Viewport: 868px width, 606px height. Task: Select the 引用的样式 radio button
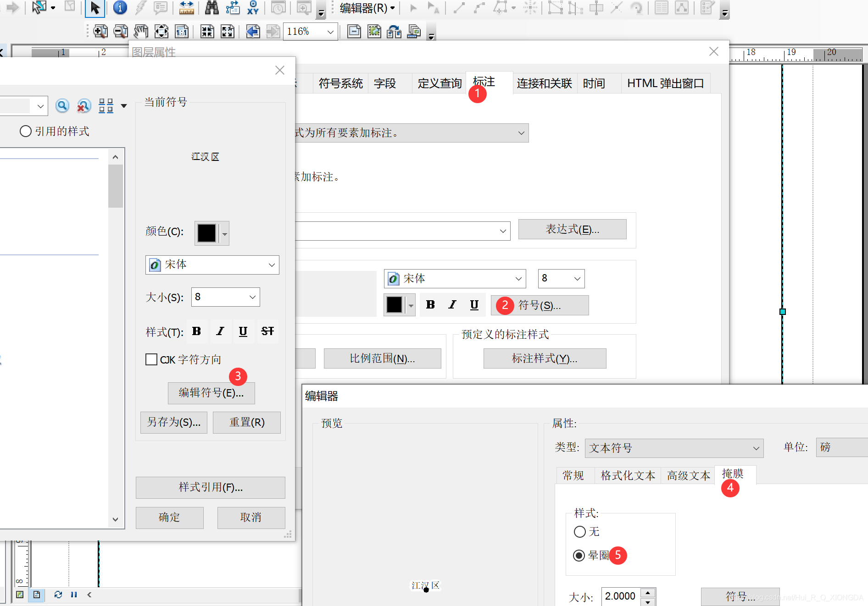(26, 132)
